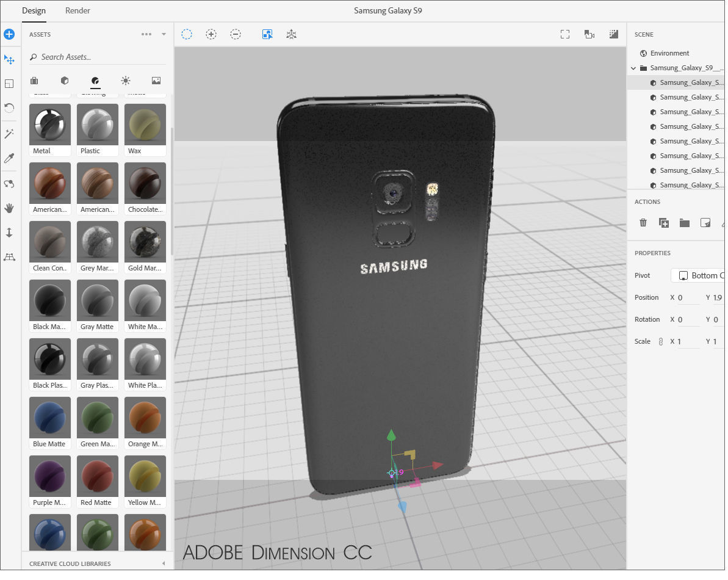Filter assets by Lights sun icon

coord(125,81)
